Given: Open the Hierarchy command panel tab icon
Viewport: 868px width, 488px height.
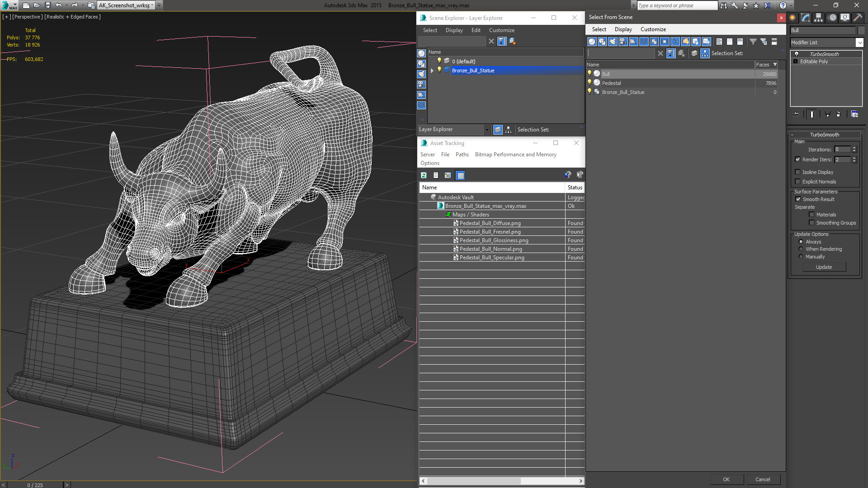Looking at the screenshot, I should tap(819, 18).
